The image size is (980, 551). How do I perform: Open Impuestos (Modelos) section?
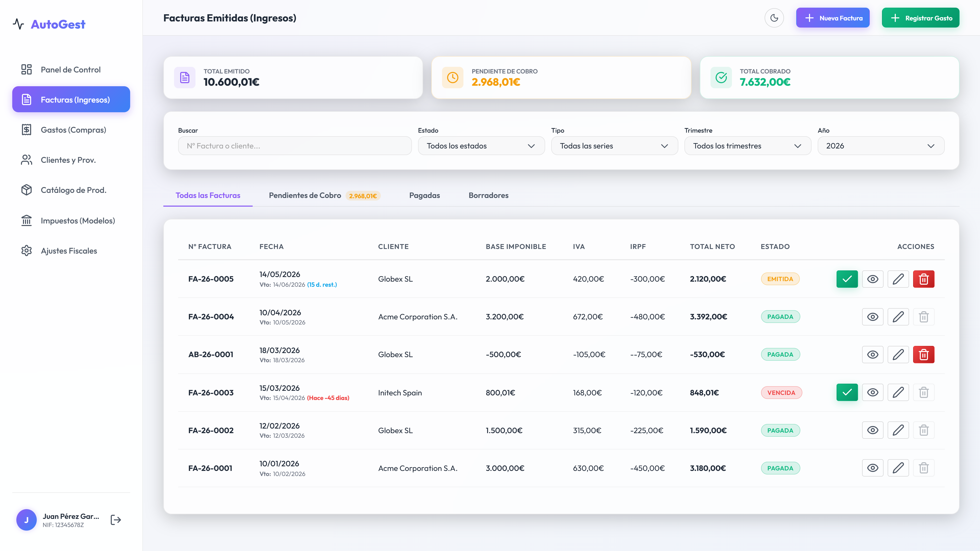tap(71, 221)
